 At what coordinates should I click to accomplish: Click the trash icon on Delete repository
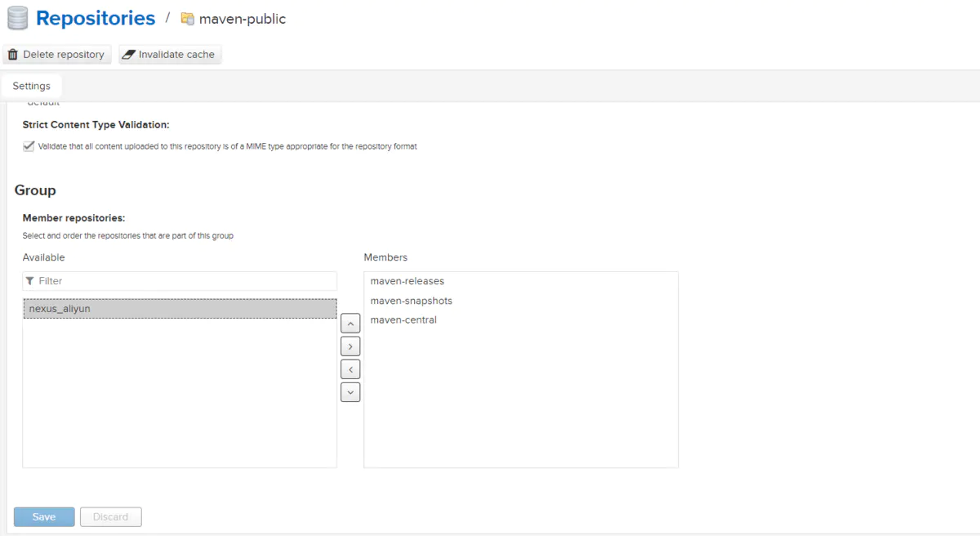13,55
